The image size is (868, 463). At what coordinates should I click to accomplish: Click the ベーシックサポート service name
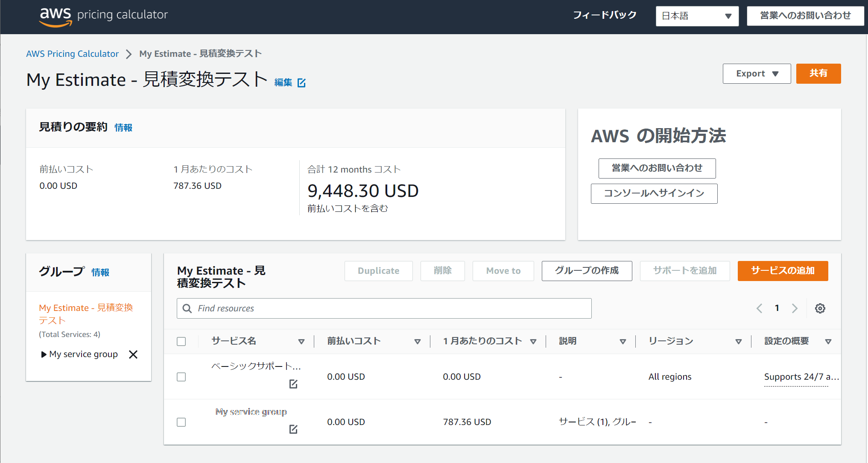[x=256, y=366]
